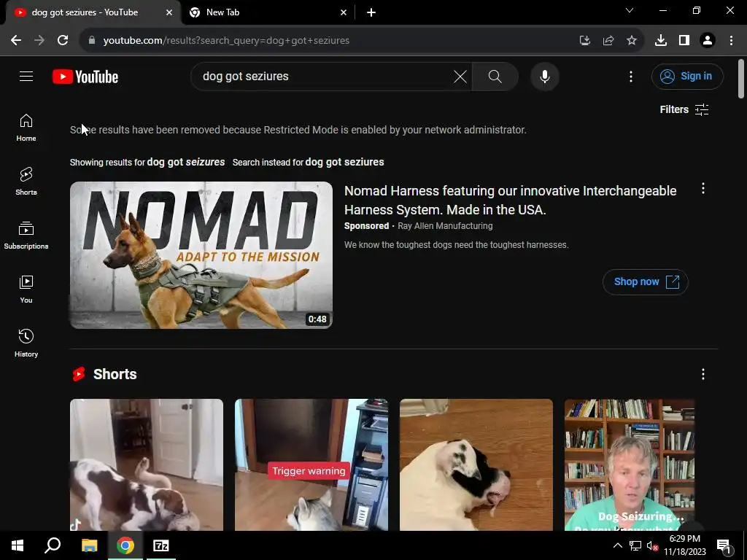The height and width of the screenshot is (560, 747).
Task: Open the white dog lying on floor short
Action: point(476,464)
